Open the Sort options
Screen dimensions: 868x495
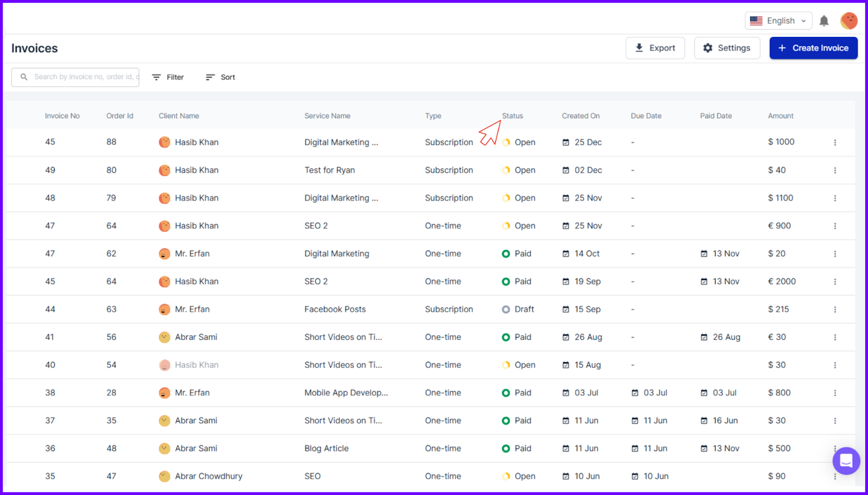220,78
